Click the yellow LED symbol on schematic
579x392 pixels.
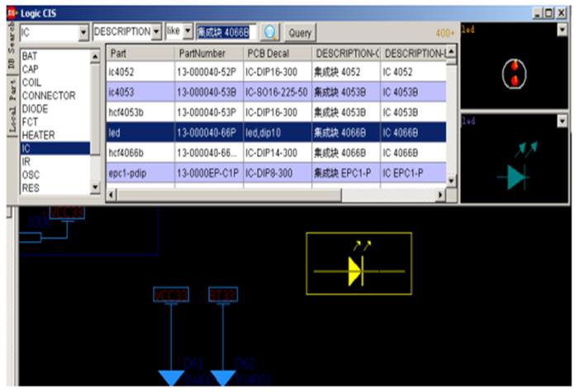(359, 263)
